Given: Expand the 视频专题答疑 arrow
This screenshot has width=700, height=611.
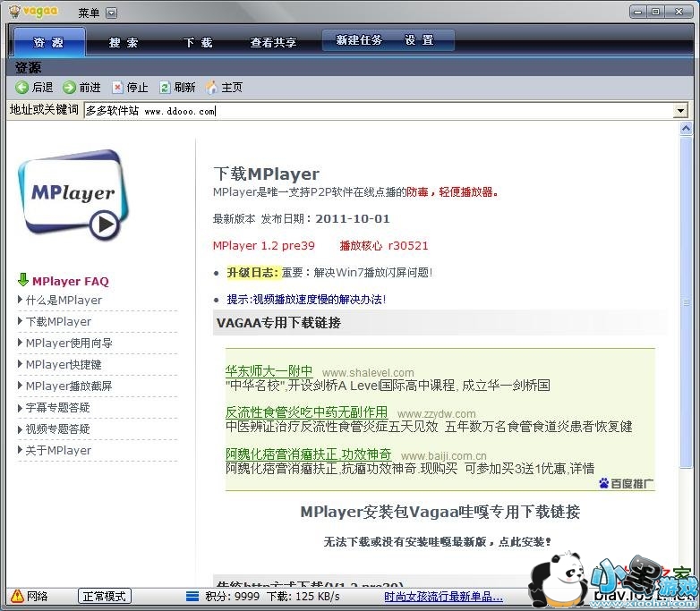Looking at the screenshot, I should (x=20, y=429).
